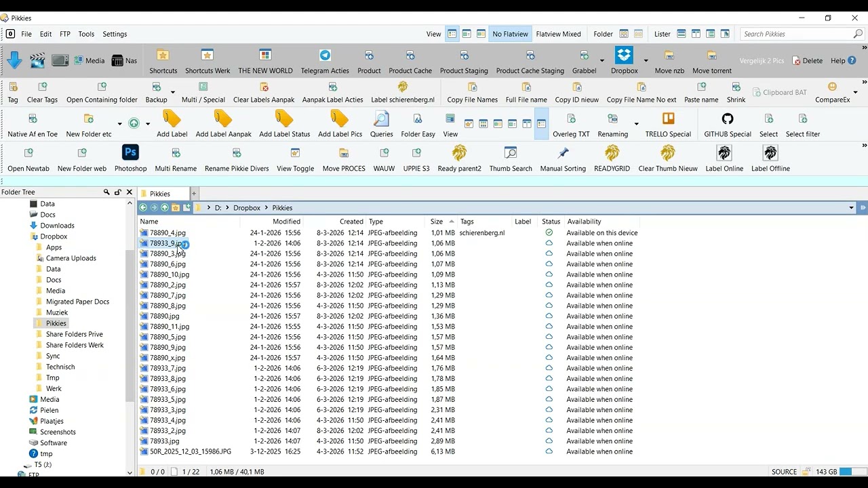The width and height of the screenshot is (868, 488).
Task: Switch to Flatview Mixed mode
Action: pyautogui.click(x=558, y=34)
